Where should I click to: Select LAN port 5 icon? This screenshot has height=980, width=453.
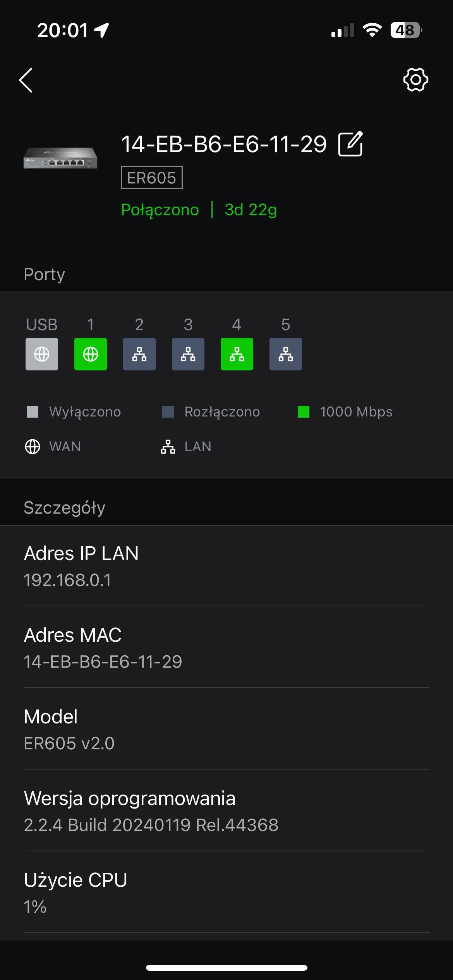click(286, 354)
